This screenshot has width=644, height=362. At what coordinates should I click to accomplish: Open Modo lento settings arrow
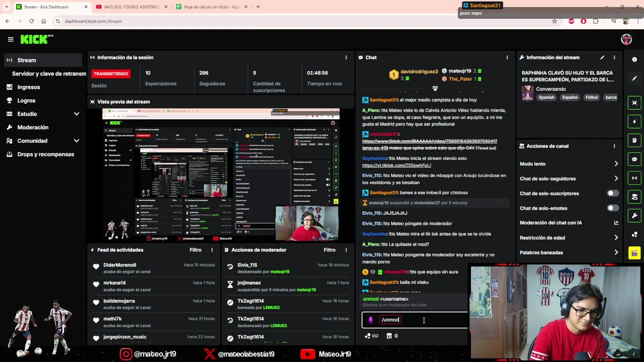pyautogui.click(x=616, y=164)
